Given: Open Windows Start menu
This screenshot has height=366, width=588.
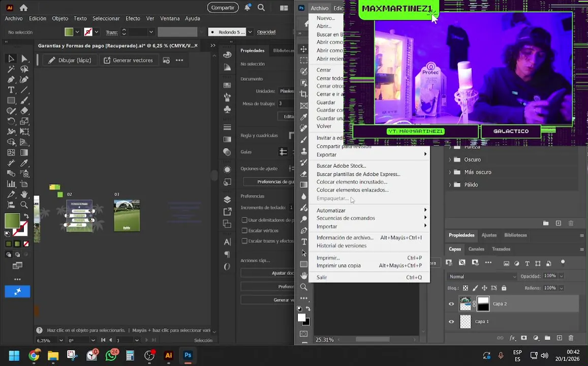Looking at the screenshot, I should (14, 355).
